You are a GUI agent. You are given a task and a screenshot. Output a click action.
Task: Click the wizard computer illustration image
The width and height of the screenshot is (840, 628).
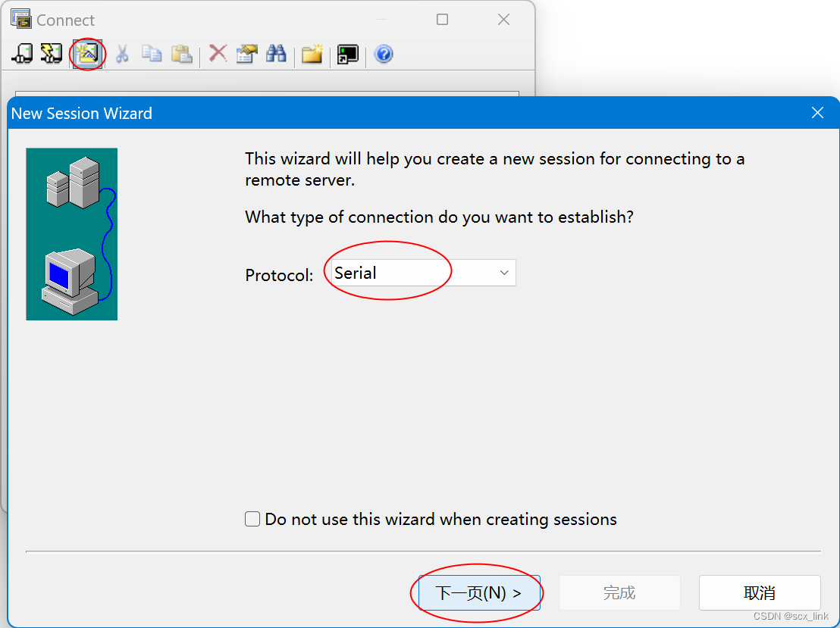(x=72, y=234)
